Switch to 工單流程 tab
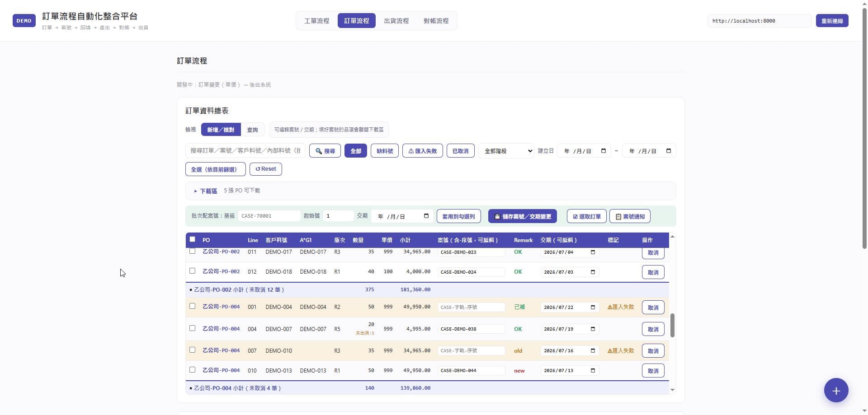Image resolution: width=868 pixels, height=415 pixels. [316, 21]
